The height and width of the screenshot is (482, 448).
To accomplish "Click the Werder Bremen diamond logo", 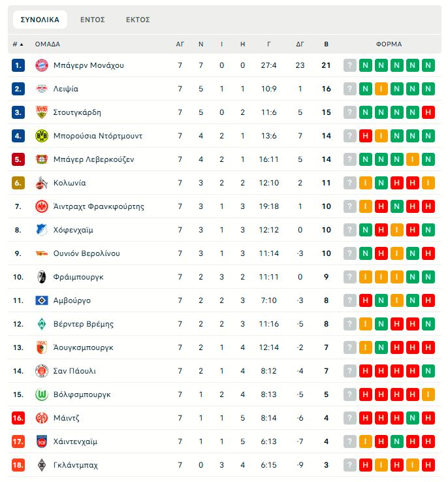I will coord(42,324).
